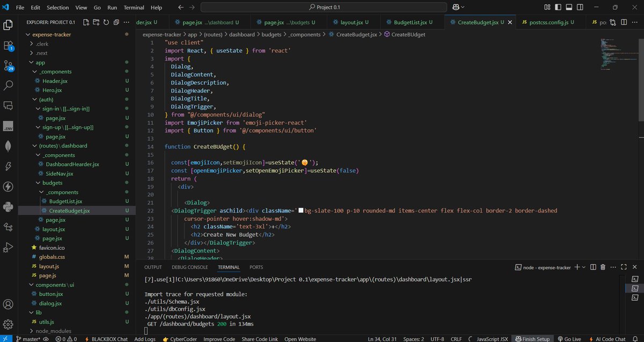
Task: Open globals.css in the file tree
Action: pyautogui.click(x=52, y=257)
